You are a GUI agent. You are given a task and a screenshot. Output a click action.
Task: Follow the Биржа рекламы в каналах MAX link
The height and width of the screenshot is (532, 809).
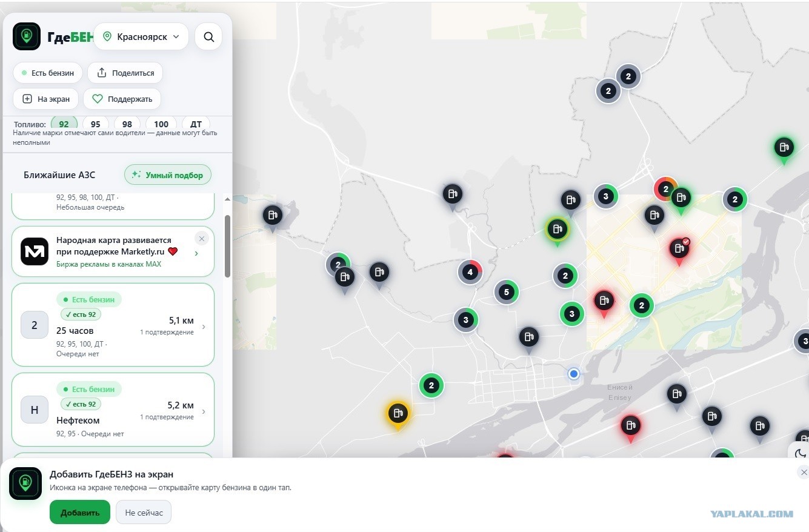click(109, 264)
